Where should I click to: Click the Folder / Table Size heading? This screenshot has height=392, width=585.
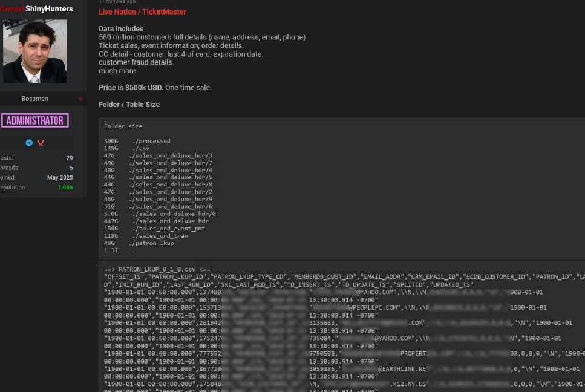click(x=129, y=105)
